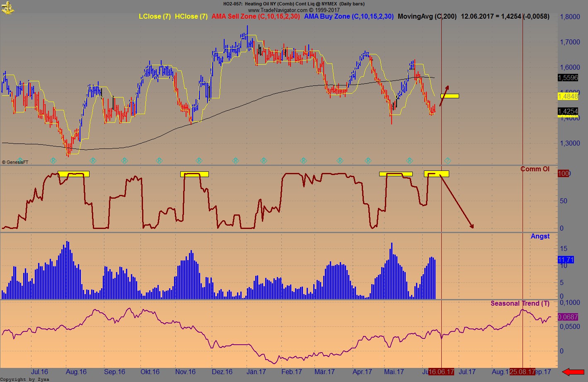Toggle the LClose (7) indicator in the legend

pyautogui.click(x=155, y=17)
